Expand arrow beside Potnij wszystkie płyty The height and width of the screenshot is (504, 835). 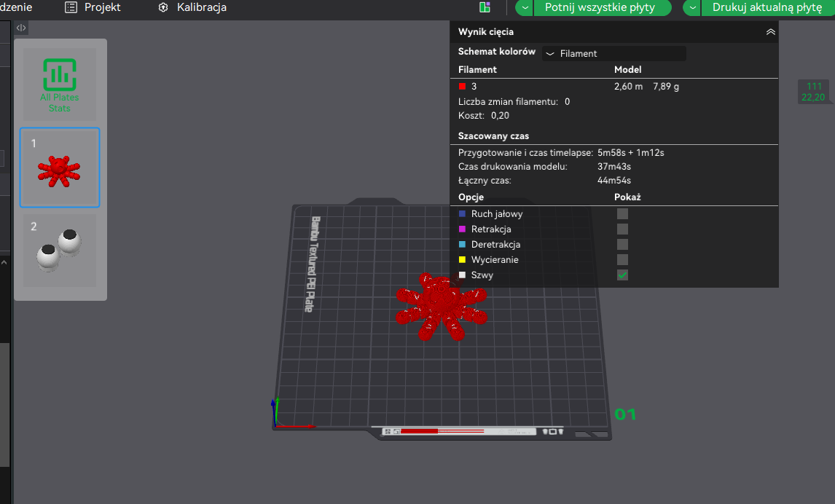[x=525, y=8]
